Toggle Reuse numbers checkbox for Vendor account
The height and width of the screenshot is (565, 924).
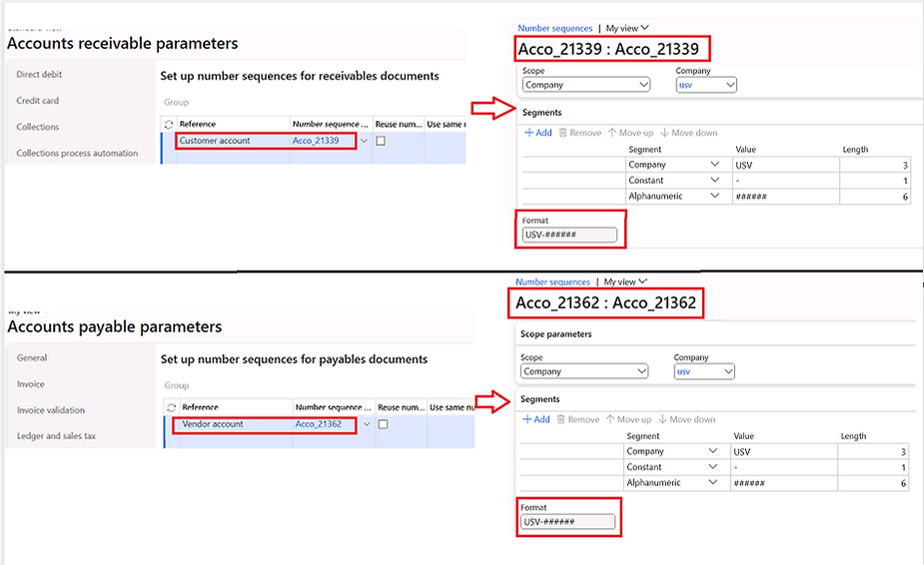point(383,424)
